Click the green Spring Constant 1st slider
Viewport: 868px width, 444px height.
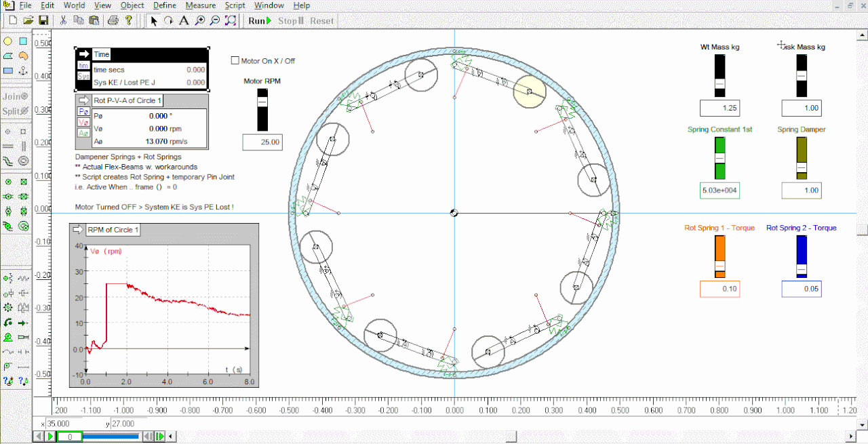pyautogui.click(x=720, y=158)
